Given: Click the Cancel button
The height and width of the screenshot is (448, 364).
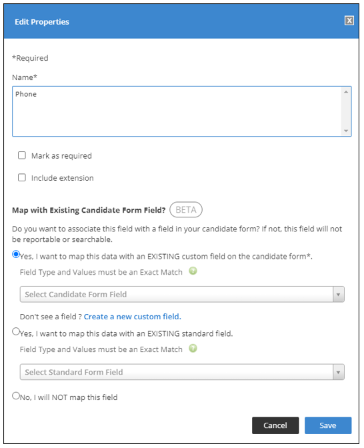Looking at the screenshot, I should coord(275,425).
